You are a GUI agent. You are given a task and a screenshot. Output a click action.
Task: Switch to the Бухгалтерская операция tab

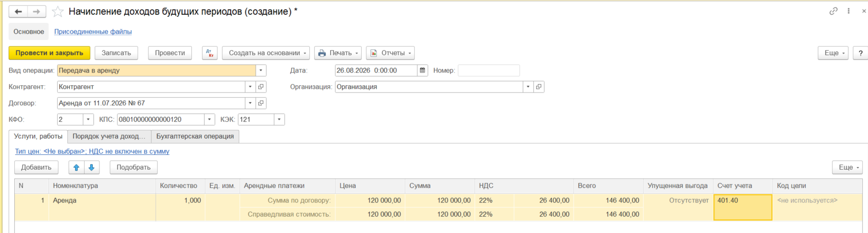coord(195,136)
